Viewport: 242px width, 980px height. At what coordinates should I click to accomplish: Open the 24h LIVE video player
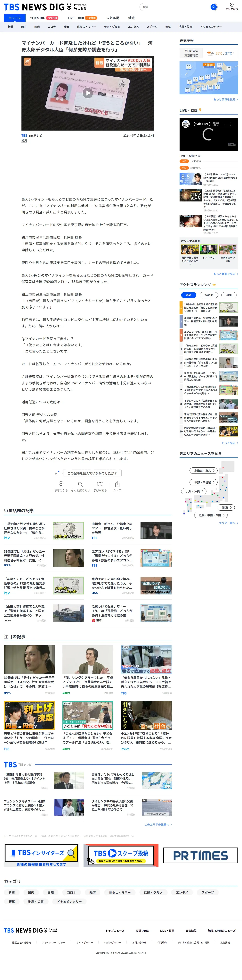[209, 134]
